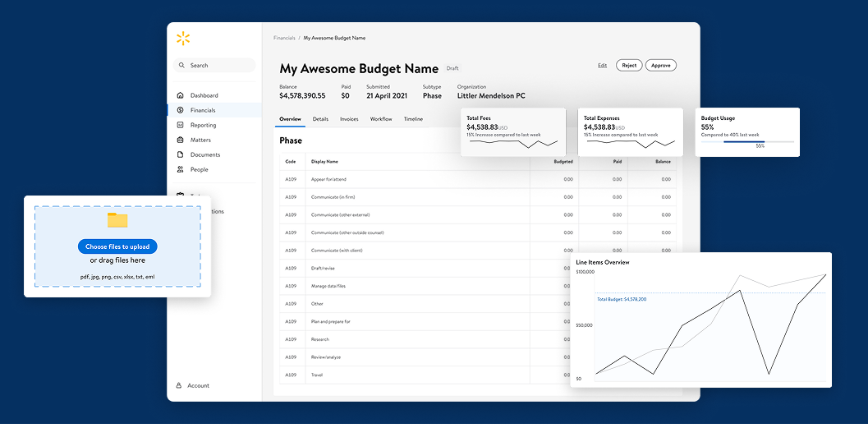Click the yellow Walmart spark logo
The image size is (868, 428).
pyautogui.click(x=182, y=39)
